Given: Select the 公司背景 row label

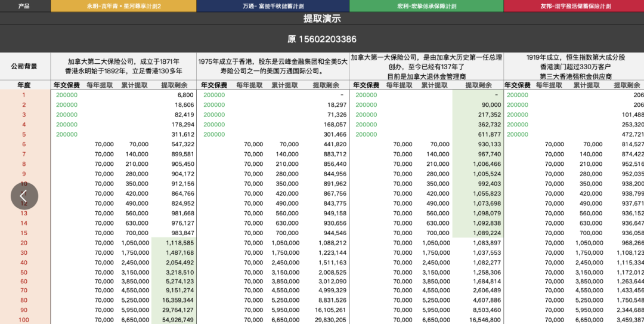Looking at the screenshot, I should click(24, 66).
